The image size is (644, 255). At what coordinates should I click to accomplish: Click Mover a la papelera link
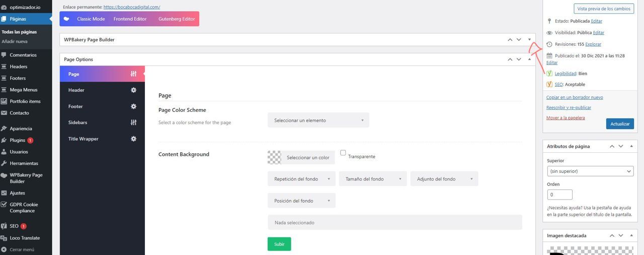(566, 118)
